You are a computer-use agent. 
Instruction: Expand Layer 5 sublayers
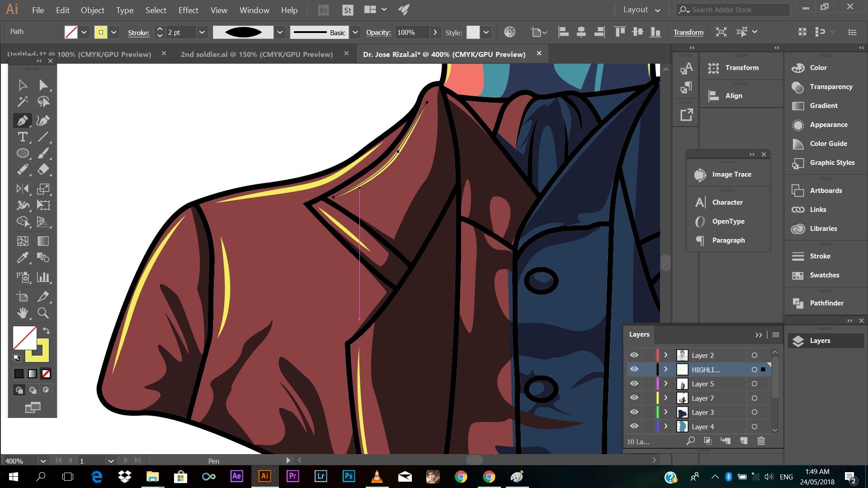pyautogui.click(x=666, y=384)
